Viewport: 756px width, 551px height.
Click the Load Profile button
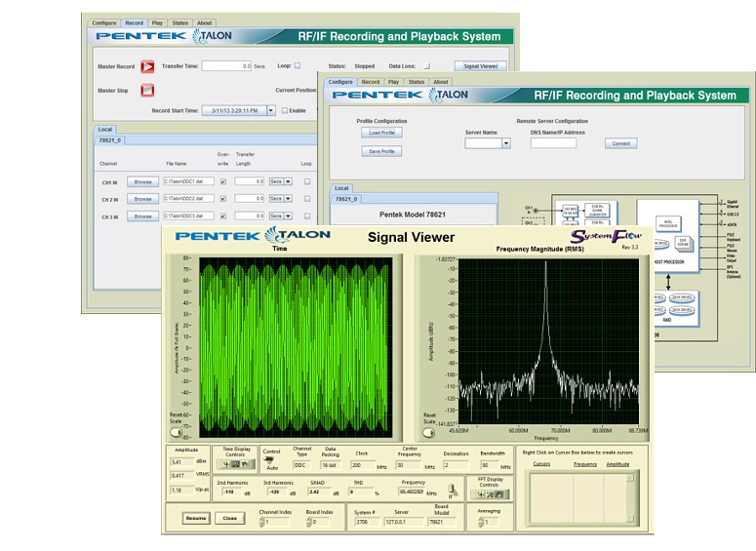point(381,133)
